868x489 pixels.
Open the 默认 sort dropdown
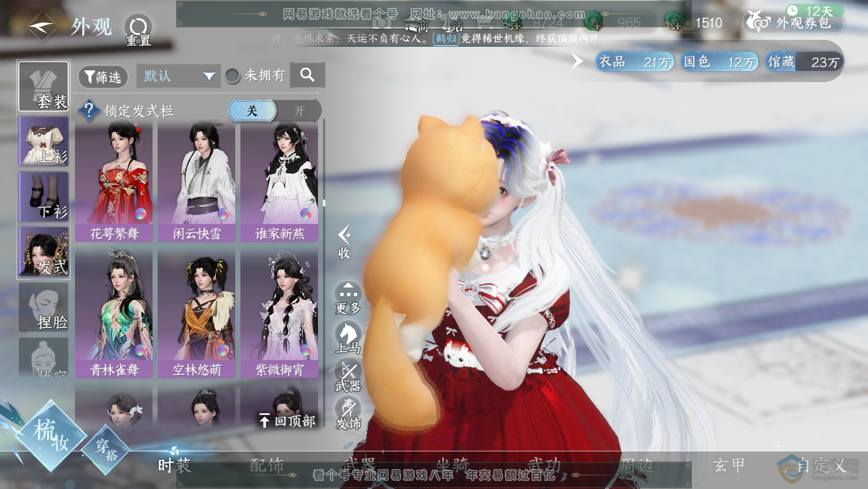click(178, 76)
